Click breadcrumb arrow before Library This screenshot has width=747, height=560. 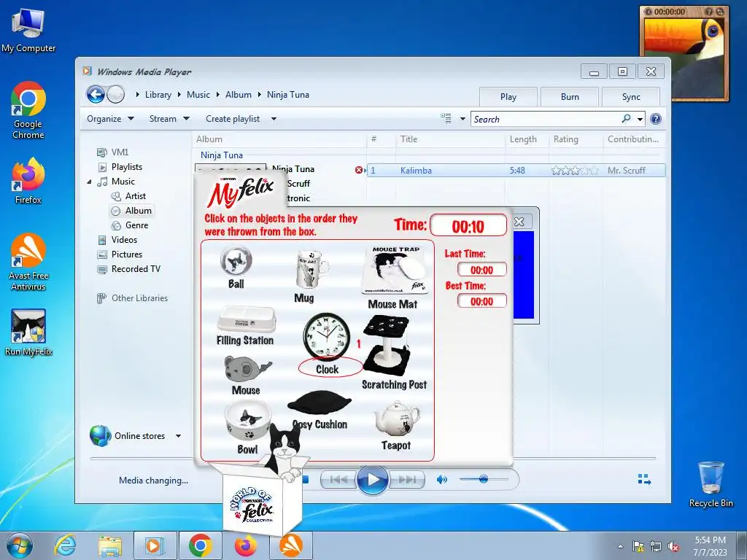(x=138, y=95)
